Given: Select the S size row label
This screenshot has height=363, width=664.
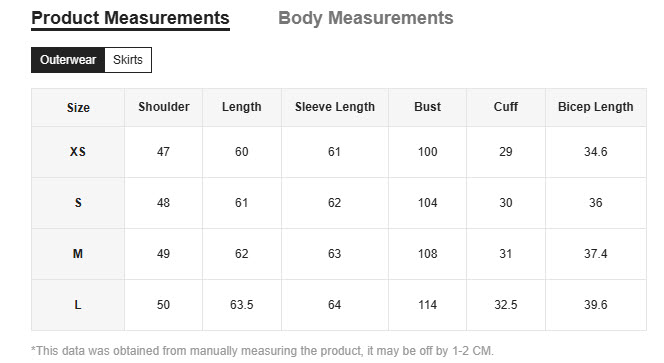Looking at the screenshot, I should pyautogui.click(x=78, y=203).
